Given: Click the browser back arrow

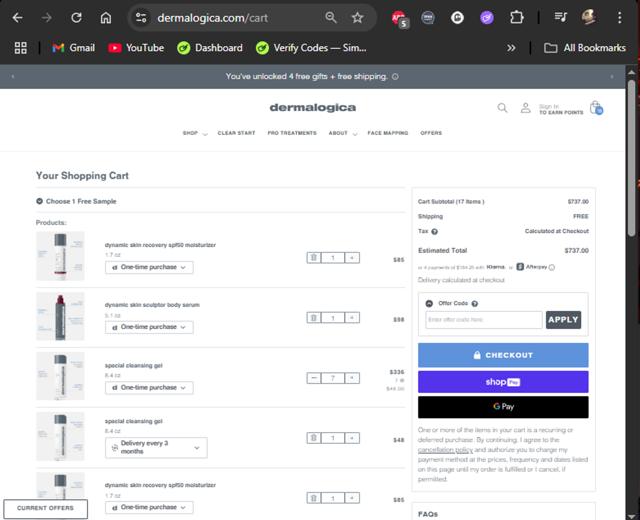Looking at the screenshot, I should pyautogui.click(x=17, y=18).
